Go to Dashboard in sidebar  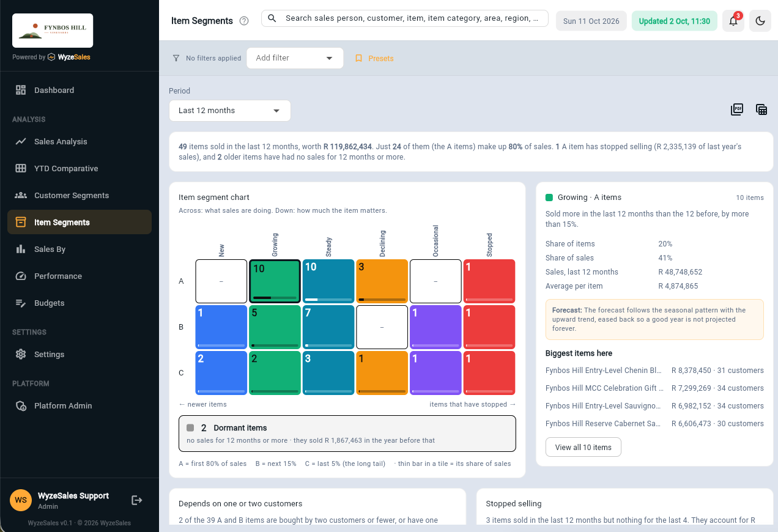[x=80, y=90]
